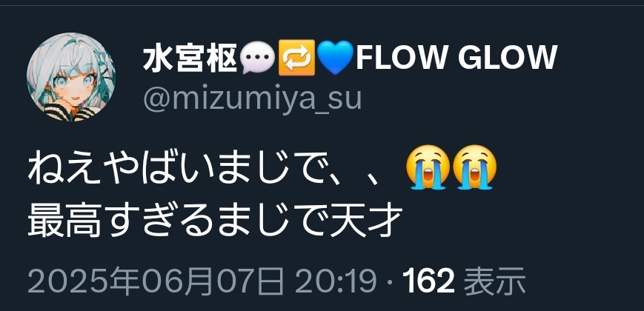Open the 水宮枢 display name link
644x311 pixels.
point(190,58)
